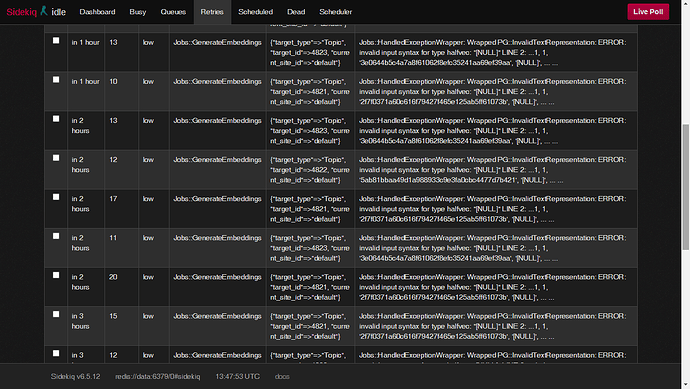
Task: Switch to the Busy tab
Action: click(x=138, y=12)
